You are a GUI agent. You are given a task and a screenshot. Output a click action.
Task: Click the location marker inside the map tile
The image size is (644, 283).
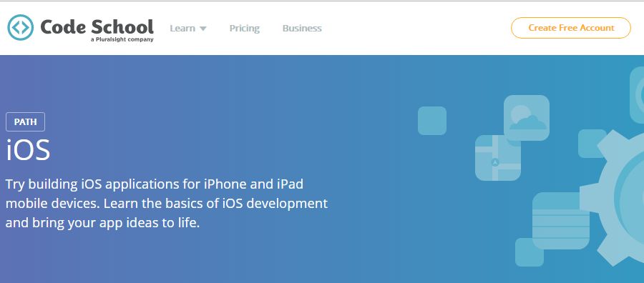(495, 162)
